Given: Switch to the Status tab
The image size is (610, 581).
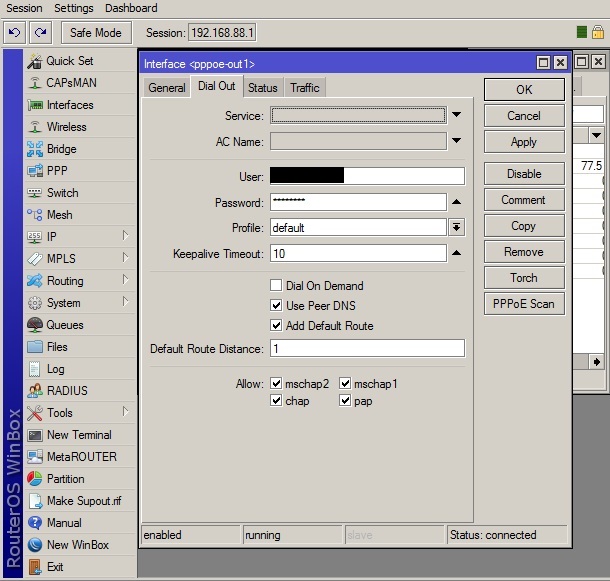Looking at the screenshot, I should point(263,88).
